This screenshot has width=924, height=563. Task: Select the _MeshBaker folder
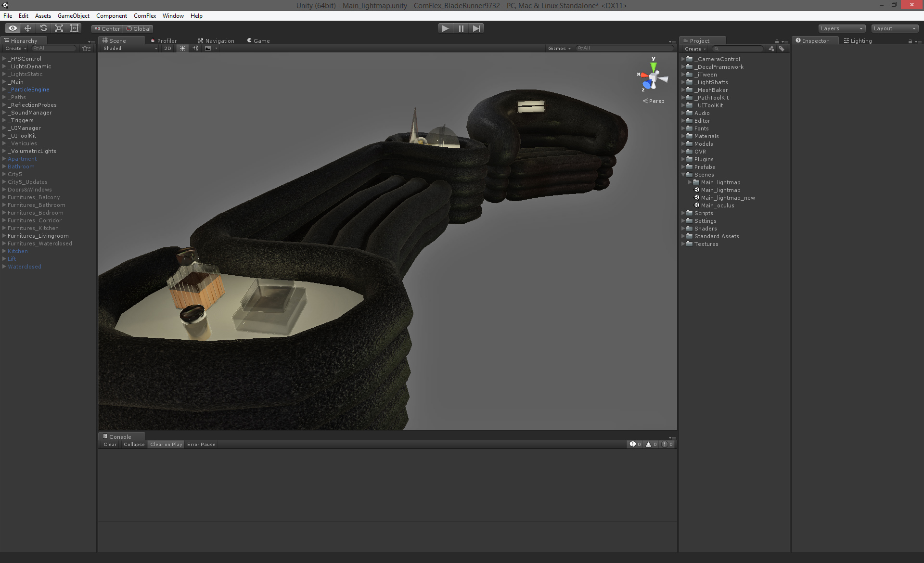[x=711, y=90]
